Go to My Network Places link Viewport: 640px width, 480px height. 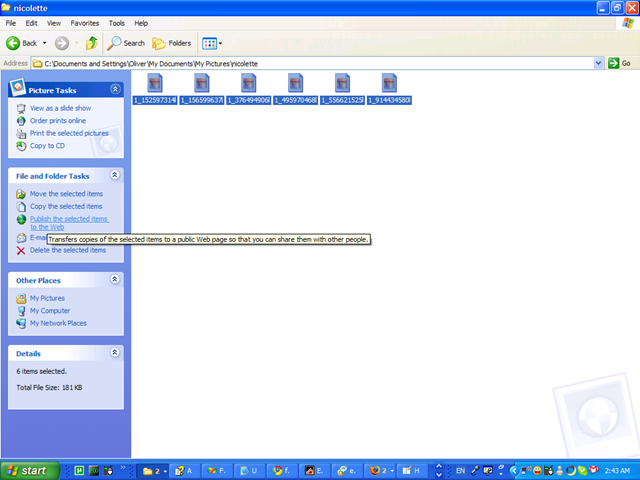(x=58, y=323)
